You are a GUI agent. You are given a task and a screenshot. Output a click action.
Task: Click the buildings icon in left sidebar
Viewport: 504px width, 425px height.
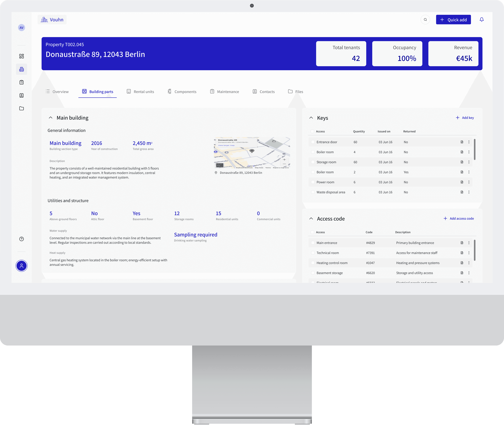tap(21, 69)
